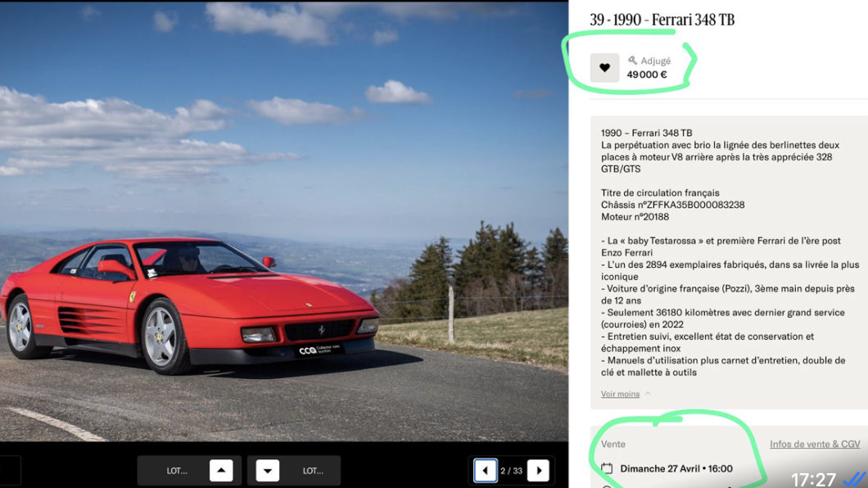Click the right "LOT..." button
This screenshot has width=868, height=488.
313,471
